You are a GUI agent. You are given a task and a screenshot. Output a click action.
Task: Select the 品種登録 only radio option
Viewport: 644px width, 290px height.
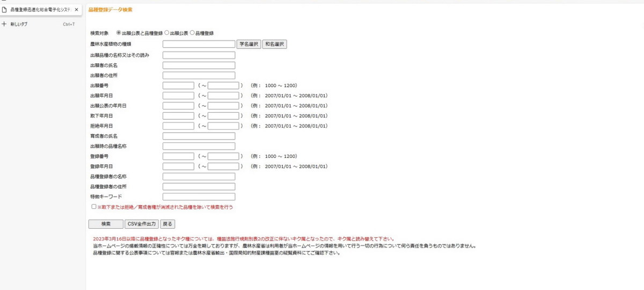(192, 33)
